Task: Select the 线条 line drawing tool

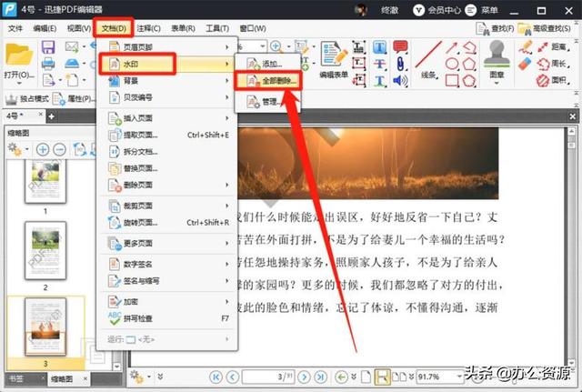Action: point(428,55)
